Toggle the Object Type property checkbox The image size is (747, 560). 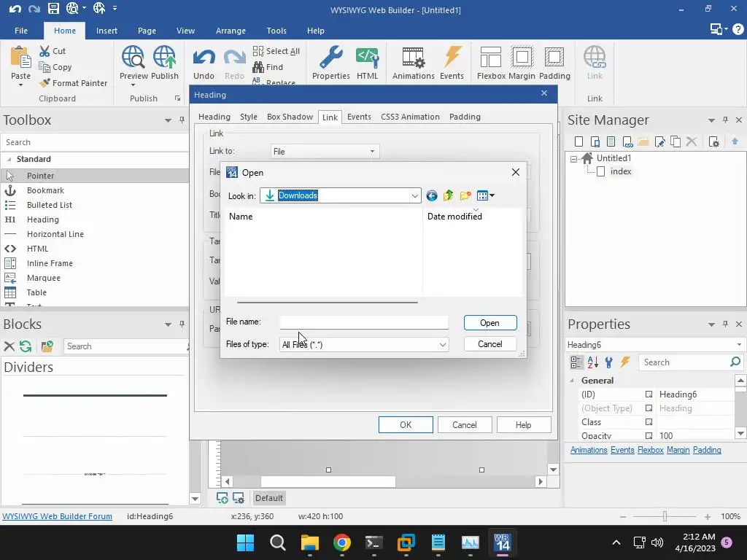coord(649,408)
